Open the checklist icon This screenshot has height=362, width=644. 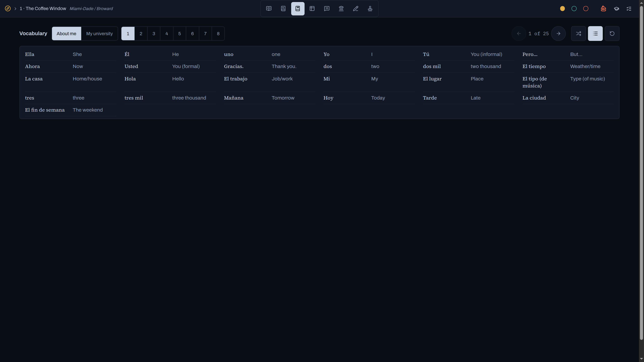click(x=629, y=9)
